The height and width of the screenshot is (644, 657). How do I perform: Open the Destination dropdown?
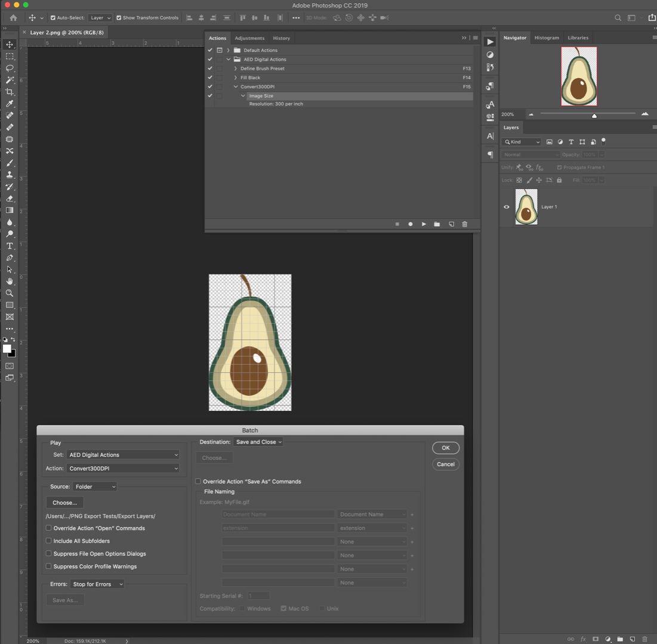coord(258,442)
